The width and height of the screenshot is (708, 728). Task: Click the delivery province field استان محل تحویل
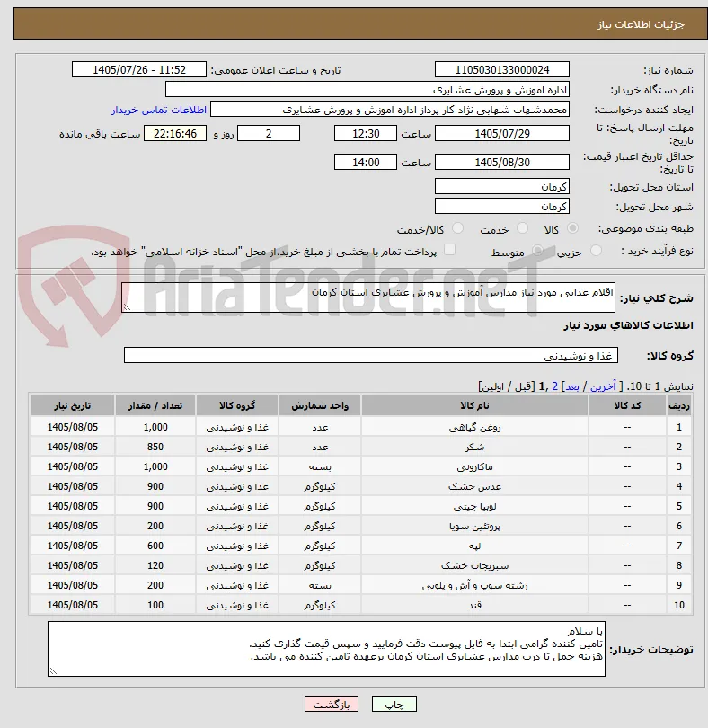(502, 187)
